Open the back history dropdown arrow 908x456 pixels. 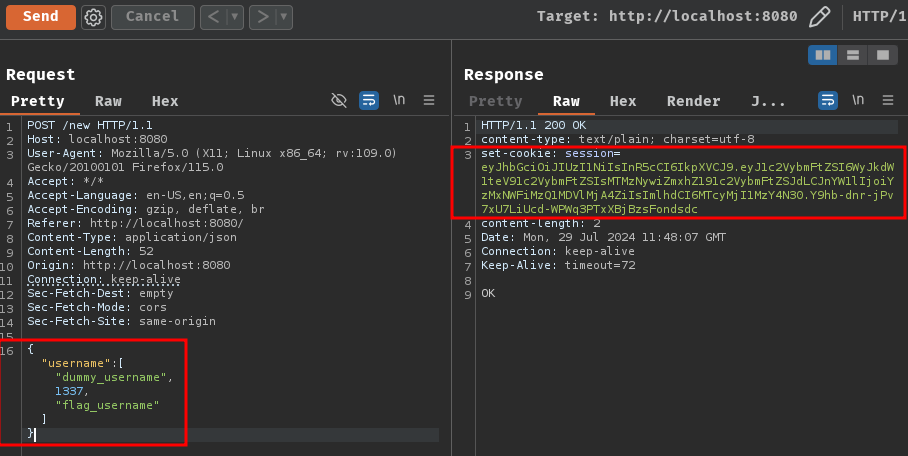pyautogui.click(x=235, y=17)
